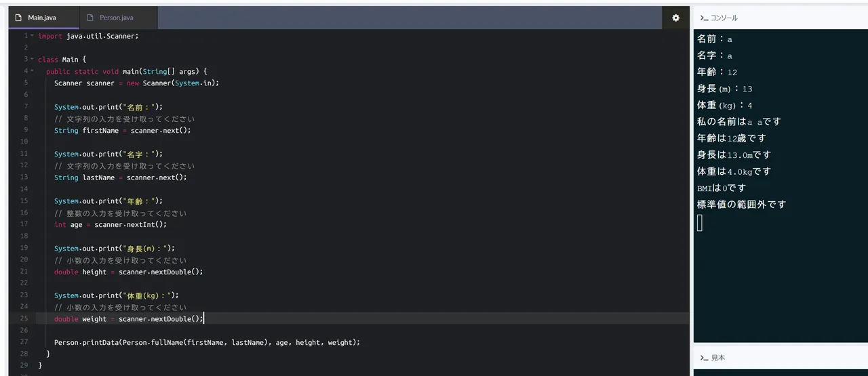
Task: Click the 標準値の範囲外です console output line
Action: [x=741, y=205]
